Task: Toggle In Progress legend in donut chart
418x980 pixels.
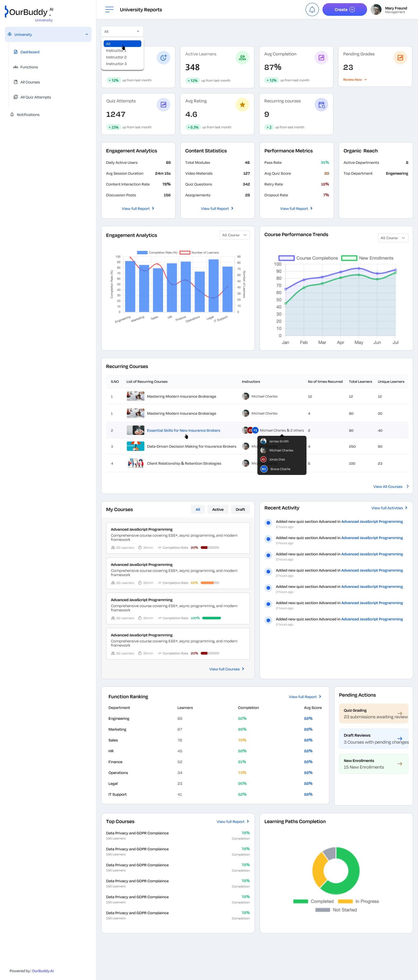Action: pos(345,901)
